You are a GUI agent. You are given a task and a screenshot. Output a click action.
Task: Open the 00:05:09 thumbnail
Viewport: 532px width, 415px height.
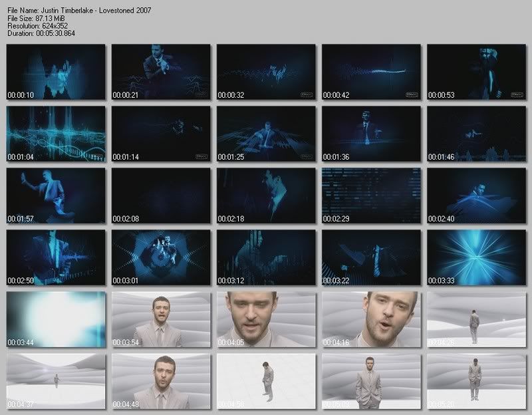pyautogui.click(x=371, y=381)
